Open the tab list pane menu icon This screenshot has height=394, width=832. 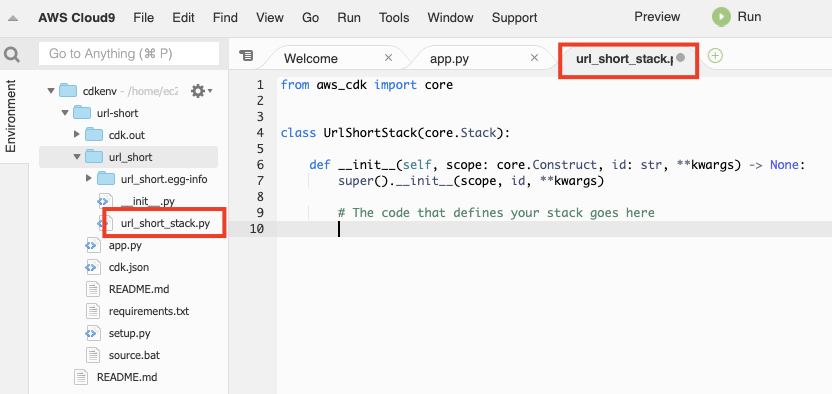pyautogui.click(x=246, y=56)
